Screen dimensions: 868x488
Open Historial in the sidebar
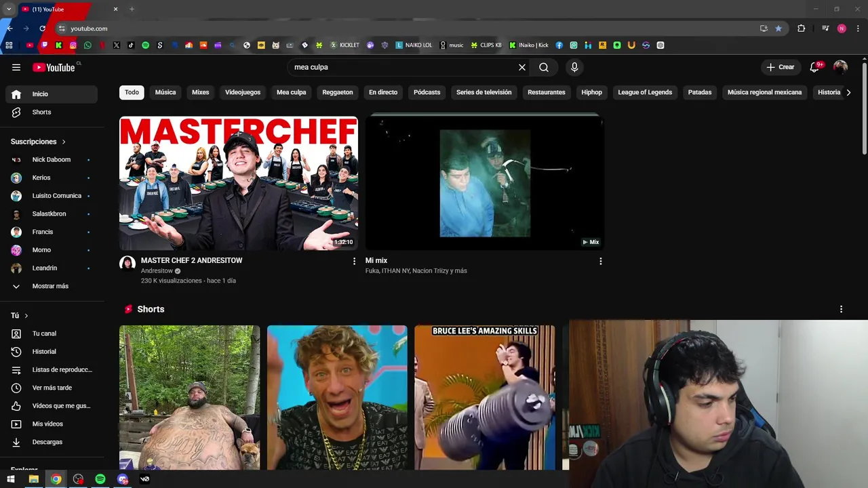(52, 352)
